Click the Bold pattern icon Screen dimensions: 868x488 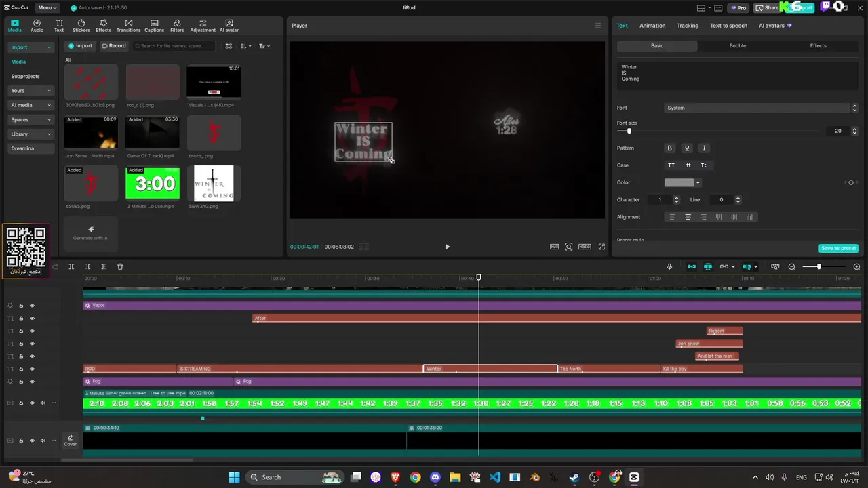point(669,148)
